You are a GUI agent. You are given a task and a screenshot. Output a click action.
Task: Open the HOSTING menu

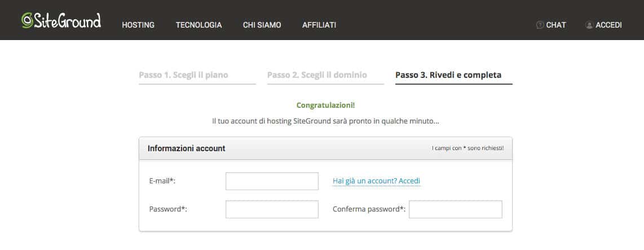coord(138,25)
